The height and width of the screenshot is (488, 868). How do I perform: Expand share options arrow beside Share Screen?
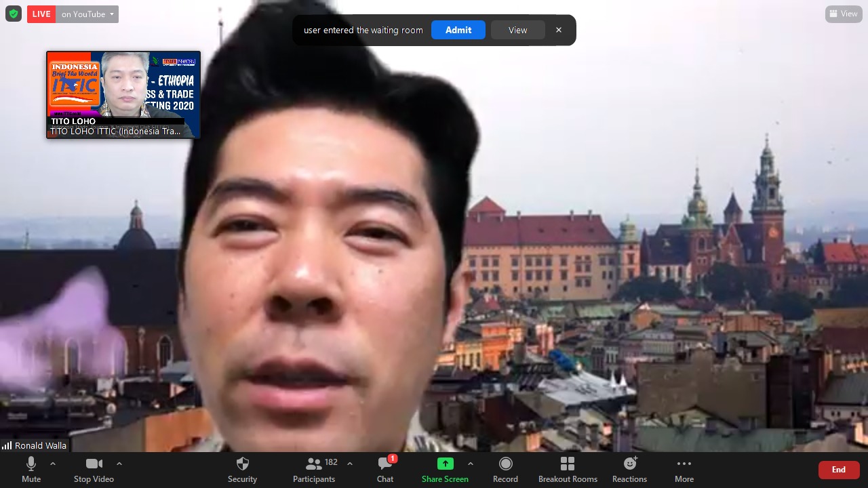(x=471, y=464)
